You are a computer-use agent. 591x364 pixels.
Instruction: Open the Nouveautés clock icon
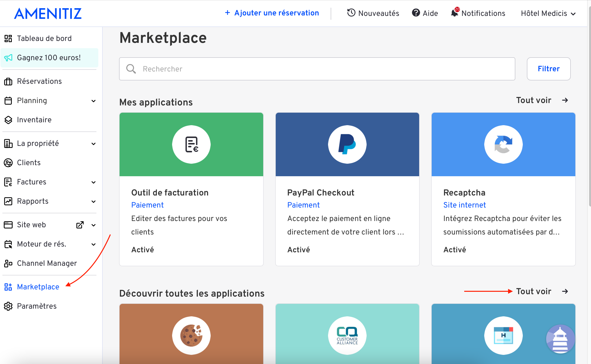(x=351, y=13)
